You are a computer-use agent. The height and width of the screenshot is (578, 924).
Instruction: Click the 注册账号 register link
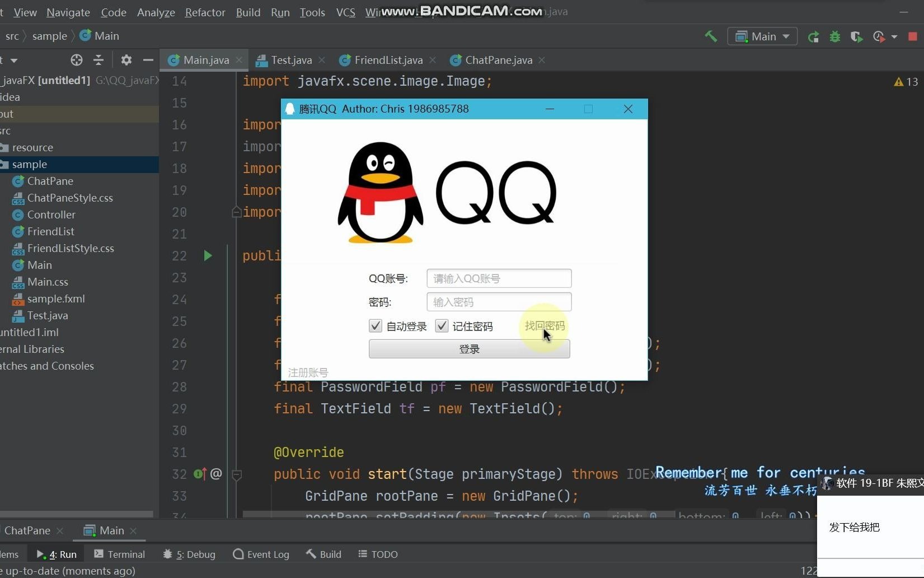pyautogui.click(x=308, y=372)
